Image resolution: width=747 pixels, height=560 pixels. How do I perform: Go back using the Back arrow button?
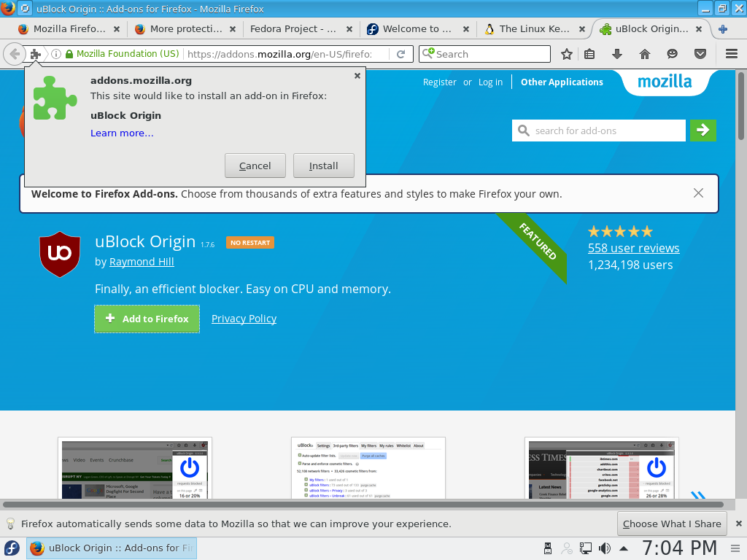[x=15, y=54]
